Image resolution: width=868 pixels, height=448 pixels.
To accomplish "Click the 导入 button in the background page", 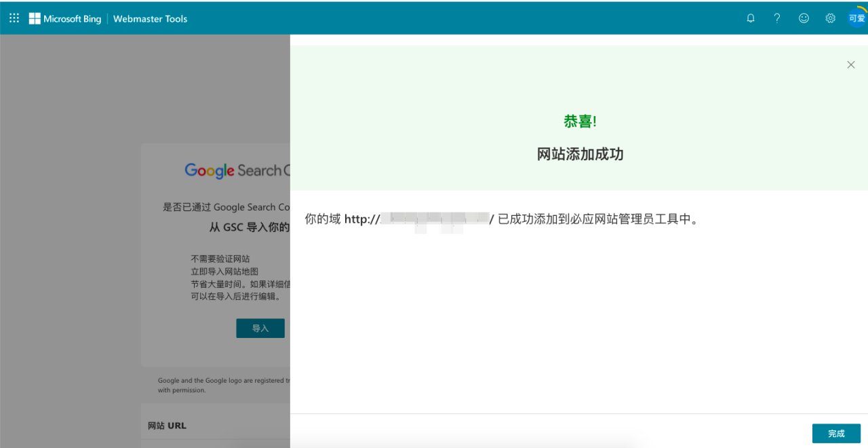I will pyautogui.click(x=260, y=329).
